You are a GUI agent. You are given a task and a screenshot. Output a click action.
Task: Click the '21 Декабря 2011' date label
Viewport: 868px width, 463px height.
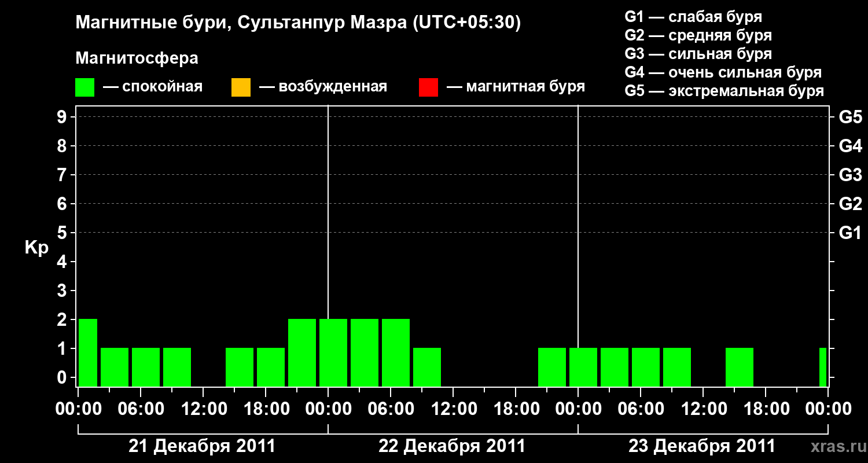pyautogui.click(x=202, y=446)
